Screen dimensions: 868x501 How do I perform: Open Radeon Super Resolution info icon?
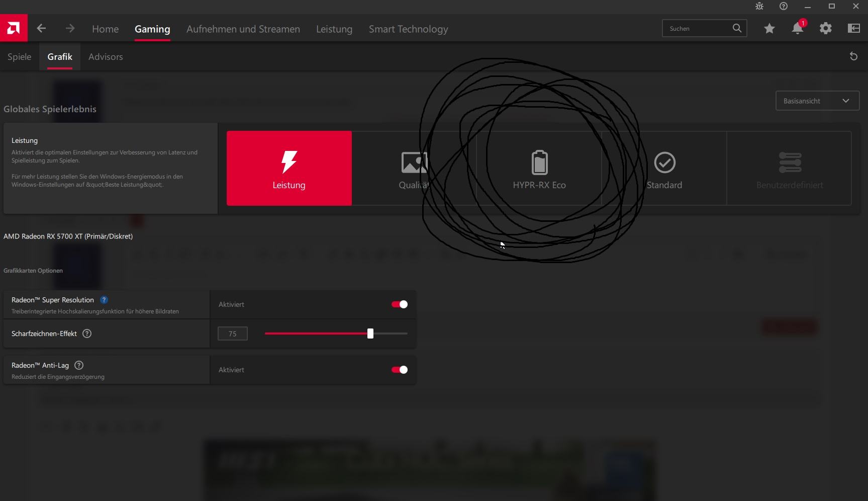(104, 300)
